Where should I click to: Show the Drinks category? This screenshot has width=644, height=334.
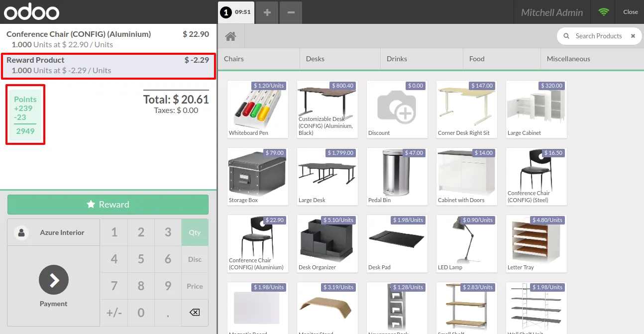coord(422,59)
